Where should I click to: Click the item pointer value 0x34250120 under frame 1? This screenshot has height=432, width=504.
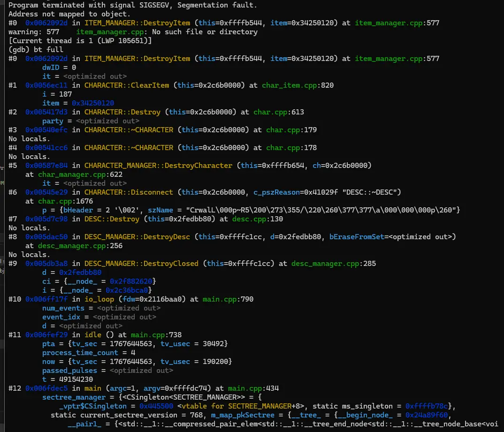(93, 103)
